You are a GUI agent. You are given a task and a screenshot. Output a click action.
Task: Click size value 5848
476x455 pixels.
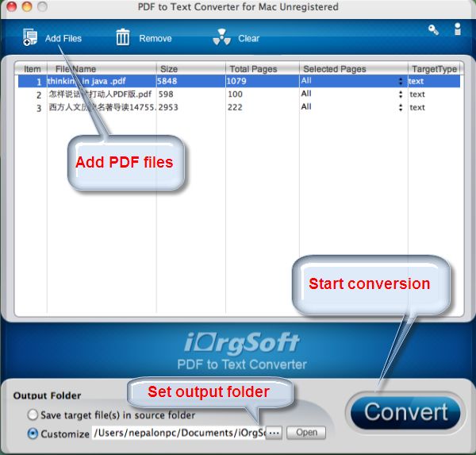point(167,81)
